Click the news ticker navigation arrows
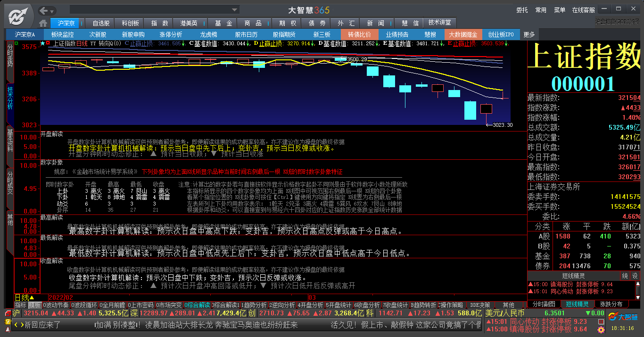Viewport: 644px width, 337px height. point(19,325)
